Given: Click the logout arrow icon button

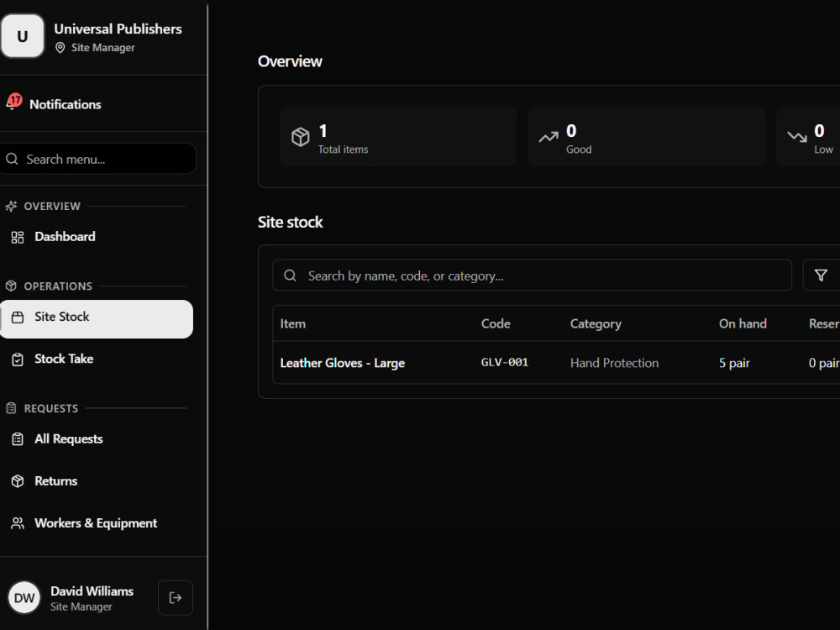Looking at the screenshot, I should point(176,598).
